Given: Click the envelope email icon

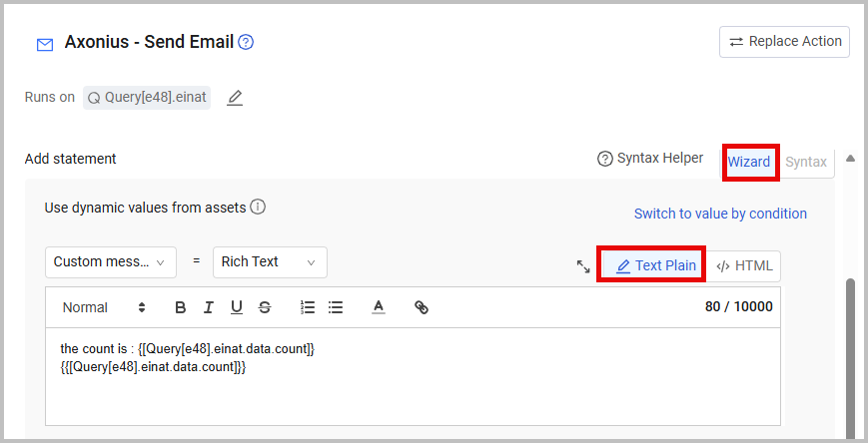Looking at the screenshot, I should coord(45,44).
